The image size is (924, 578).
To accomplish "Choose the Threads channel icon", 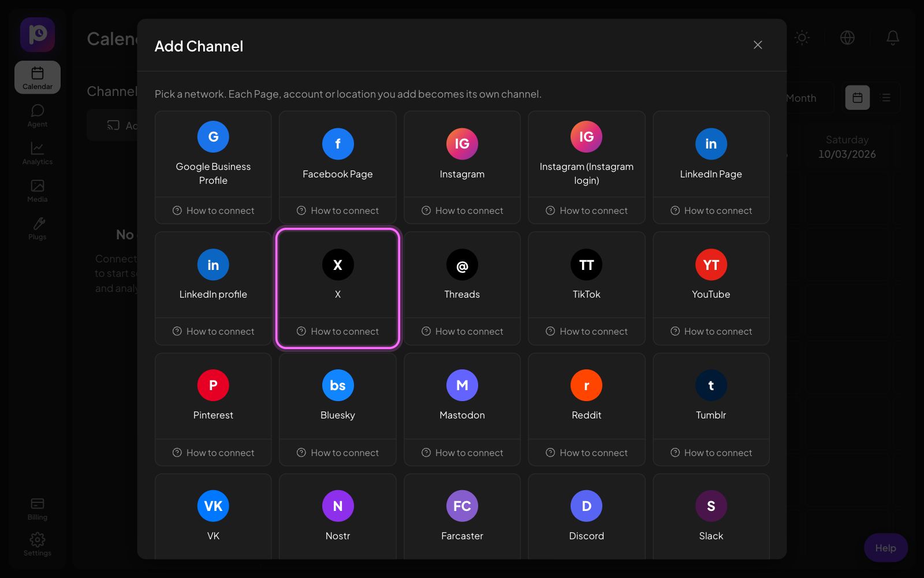I will click(462, 265).
